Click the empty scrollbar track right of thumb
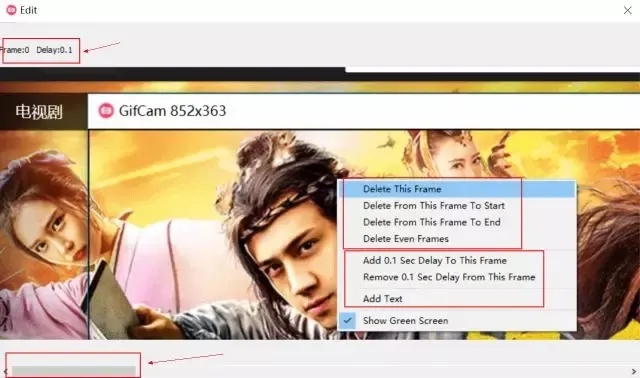 coord(384,371)
